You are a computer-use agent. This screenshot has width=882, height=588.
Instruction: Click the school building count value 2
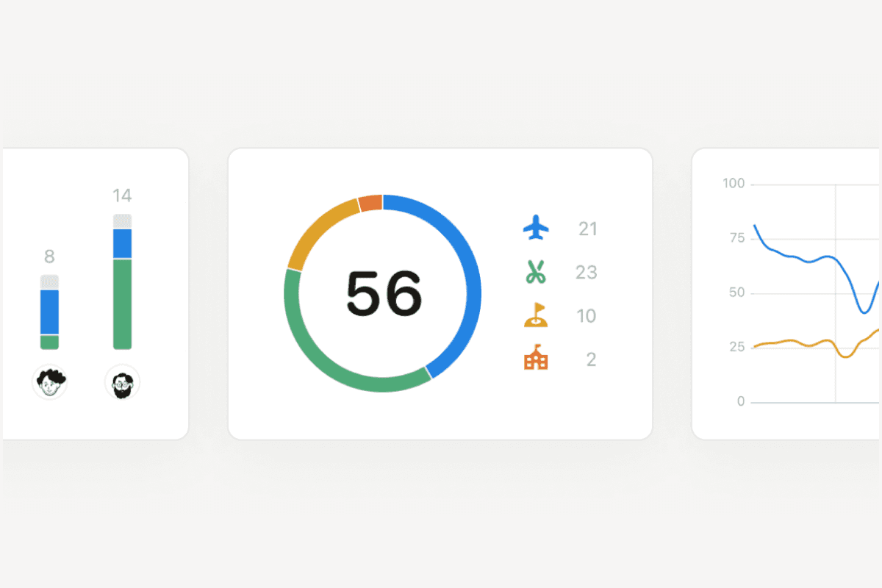(x=591, y=359)
